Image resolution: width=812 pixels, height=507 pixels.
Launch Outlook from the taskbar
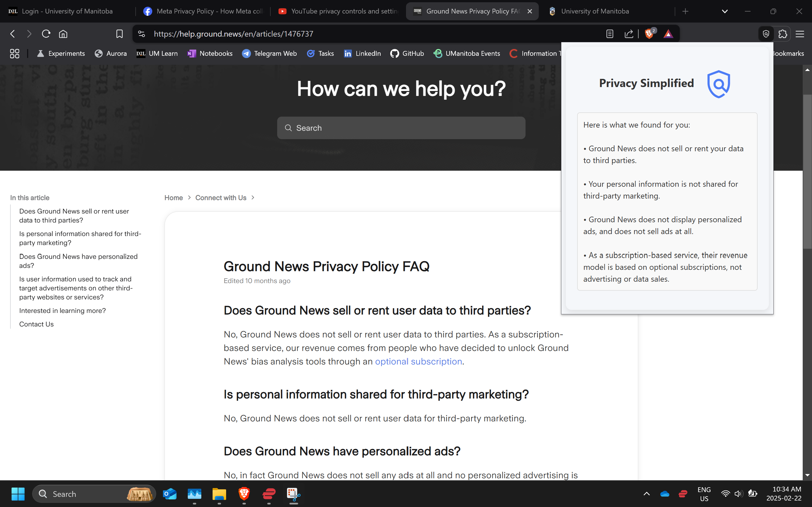(170, 493)
